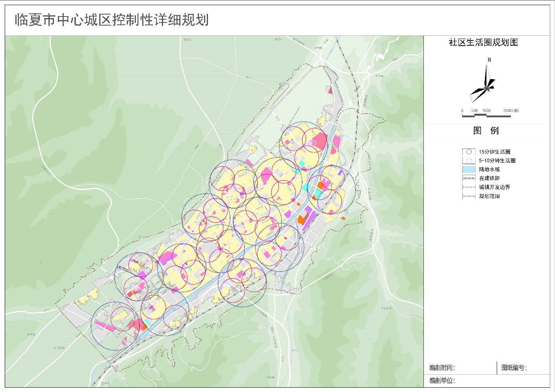Click the 社区生活圈规划图 heading
555x392 pixels.
483,43
